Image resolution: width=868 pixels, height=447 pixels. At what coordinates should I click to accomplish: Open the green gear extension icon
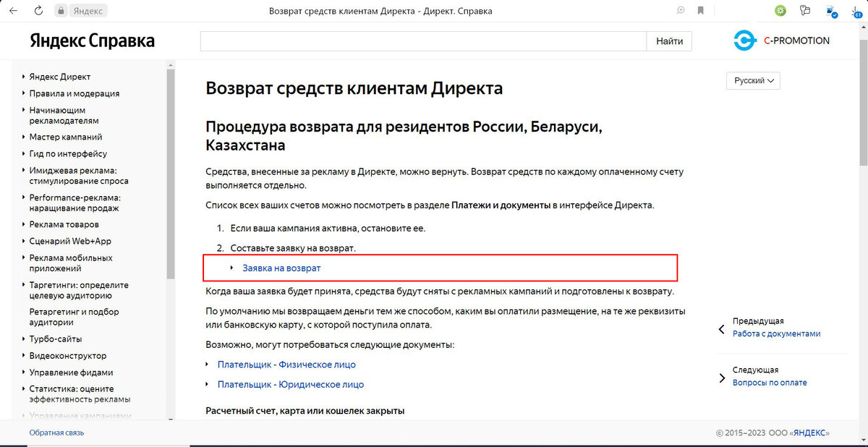click(x=781, y=11)
